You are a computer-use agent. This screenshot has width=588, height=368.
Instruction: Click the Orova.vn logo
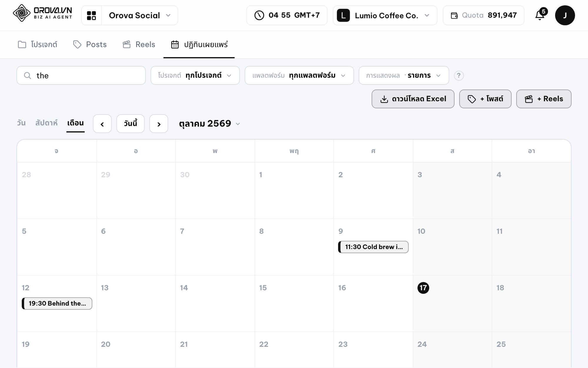[x=43, y=13]
